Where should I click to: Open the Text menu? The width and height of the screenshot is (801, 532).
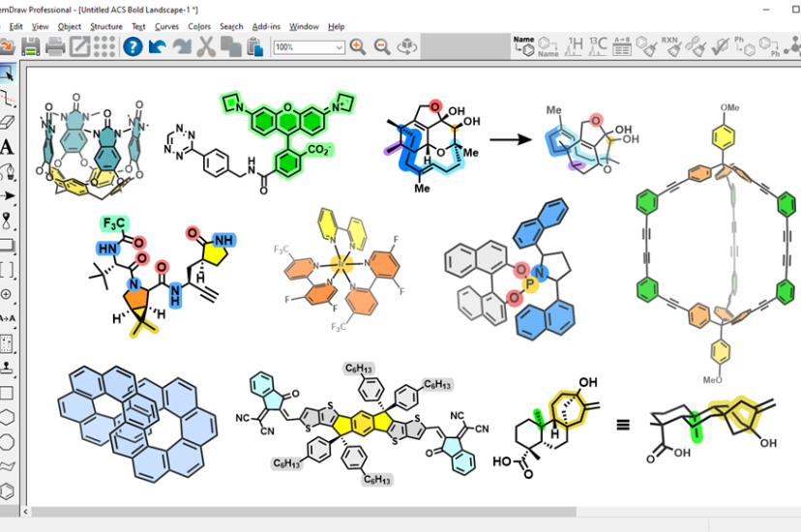[138, 26]
